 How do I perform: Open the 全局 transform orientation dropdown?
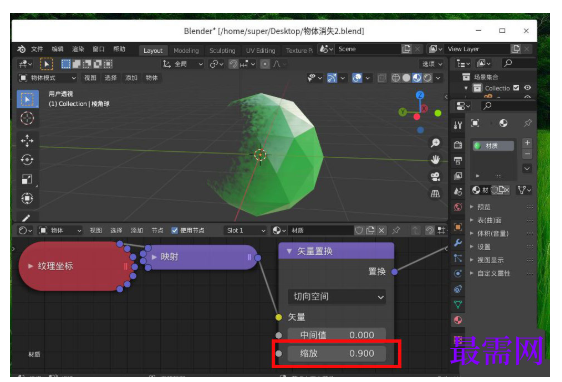pyautogui.click(x=183, y=64)
